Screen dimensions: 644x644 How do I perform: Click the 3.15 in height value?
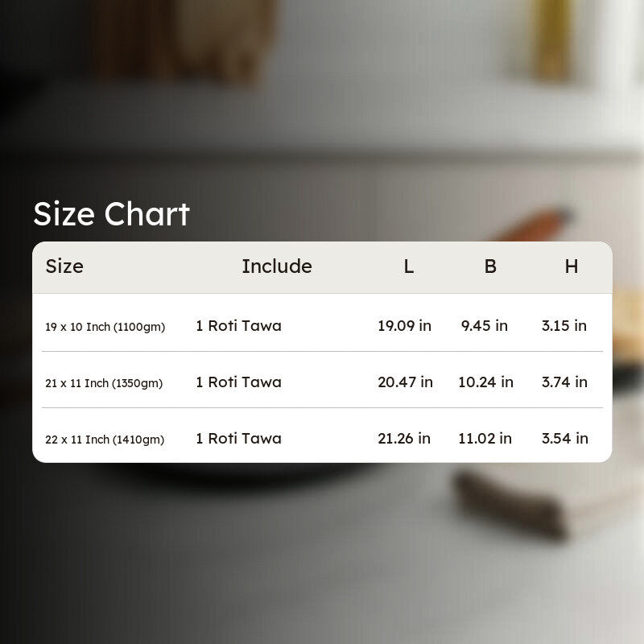564,326
